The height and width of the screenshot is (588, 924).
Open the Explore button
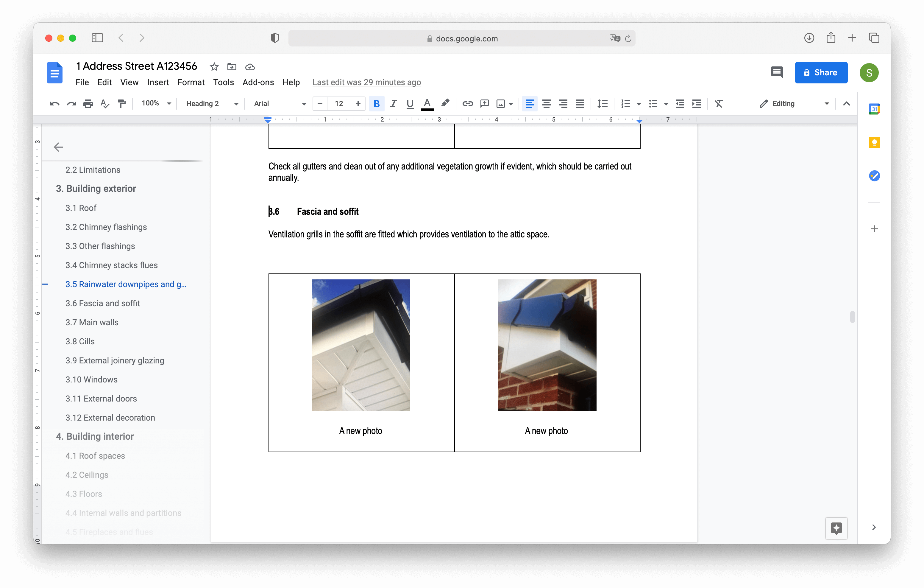836,528
